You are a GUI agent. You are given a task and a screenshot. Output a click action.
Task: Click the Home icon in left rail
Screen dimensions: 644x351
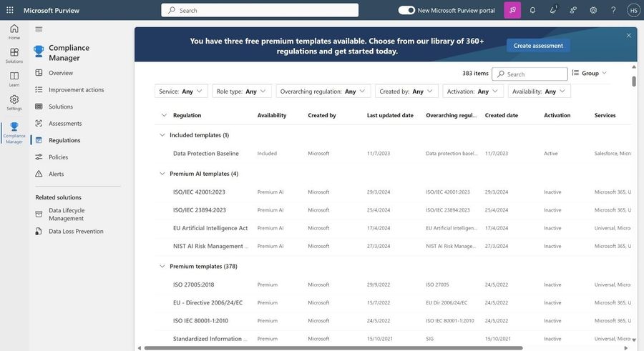[14, 31]
